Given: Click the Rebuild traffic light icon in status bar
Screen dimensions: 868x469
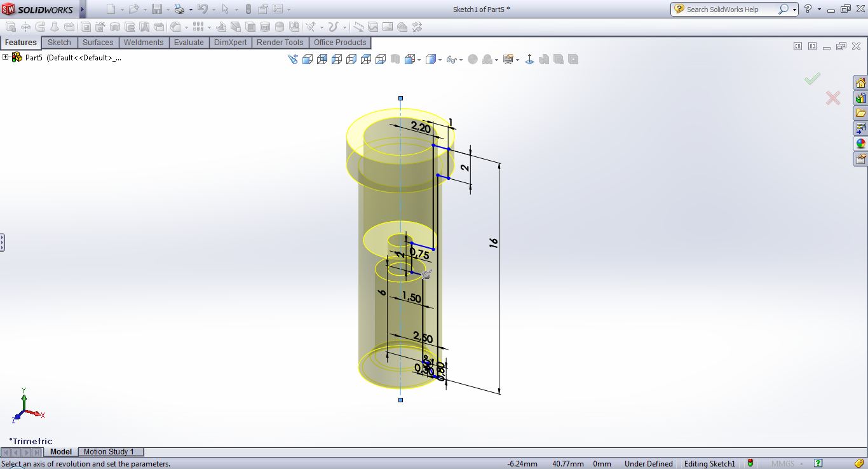Looking at the screenshot, I should (750, 463).
